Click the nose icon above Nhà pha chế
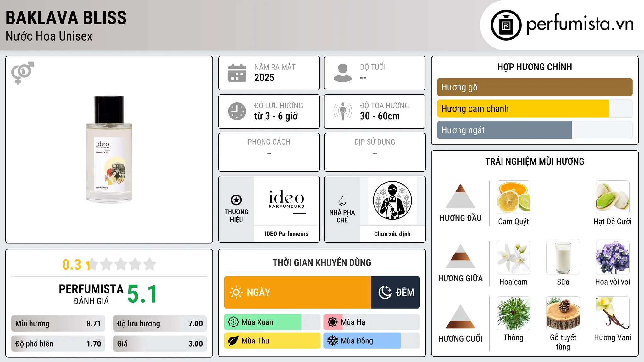The image size is (644, 362). point(342,200)
